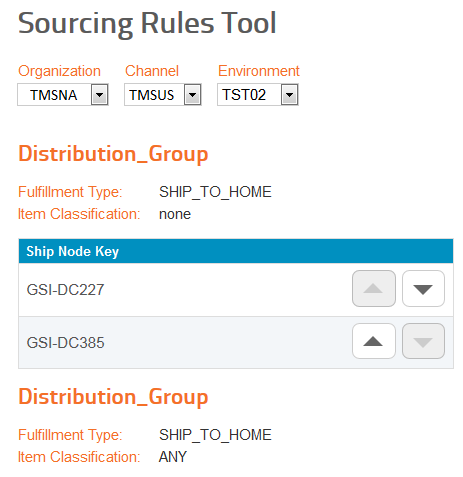Select the TMSNA organization value
Image resolution: width=463 pixels, height=477 pixels.
[x=54, y=95]
